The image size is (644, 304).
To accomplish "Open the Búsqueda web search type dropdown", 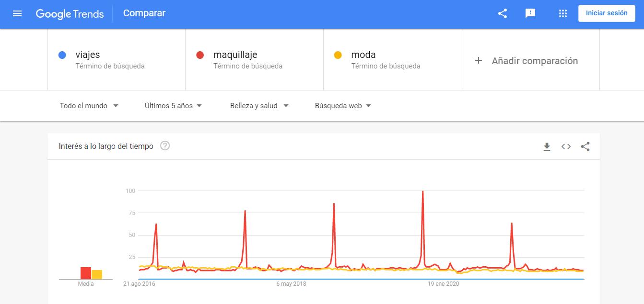I will coord(343,106).
